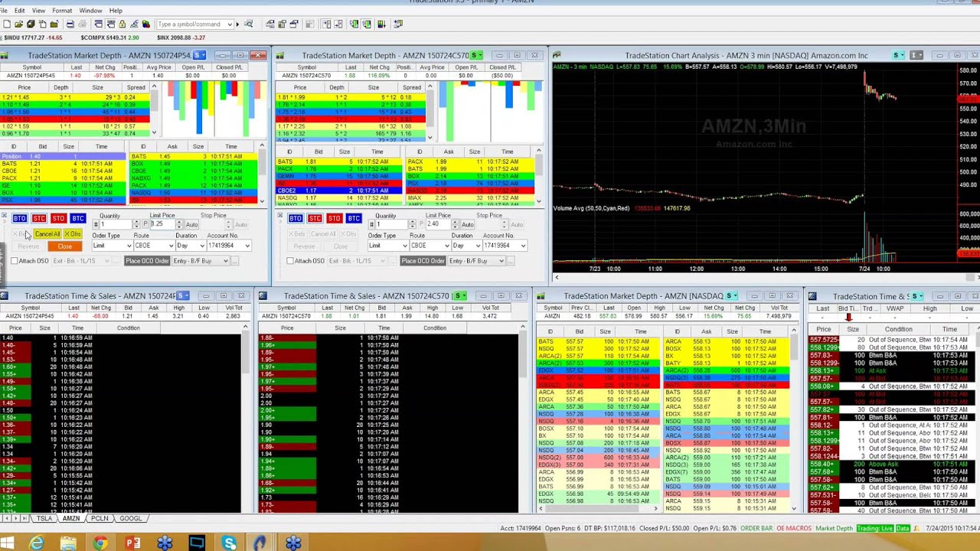The height and width of the screenshot is (551, 980).
Task: Click the S link button in the Chart Analysis title bar
Action: click(x=898, y=55)
